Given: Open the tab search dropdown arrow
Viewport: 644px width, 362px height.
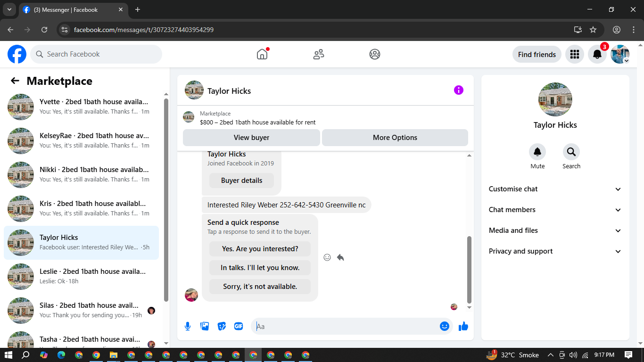Looking at the screenshot, I should pyautogui.click(x=9, y=9).
